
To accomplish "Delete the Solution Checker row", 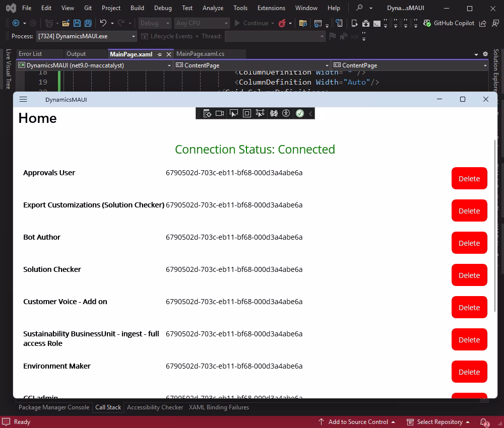I will click(x=469, y=275).
